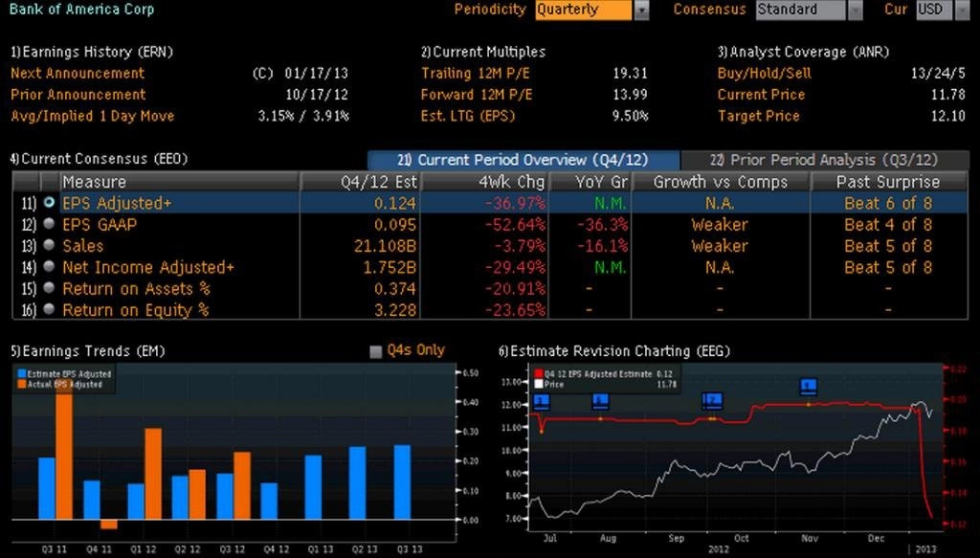Click the Quarterly periodicity field
The width and height of the screenshot is (980, 558).
584,10
